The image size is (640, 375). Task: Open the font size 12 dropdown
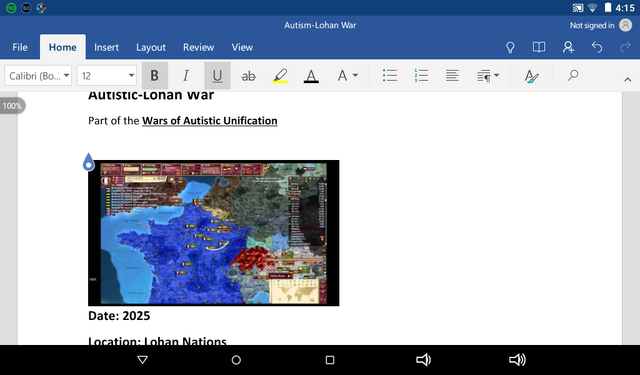coord(107,76)
